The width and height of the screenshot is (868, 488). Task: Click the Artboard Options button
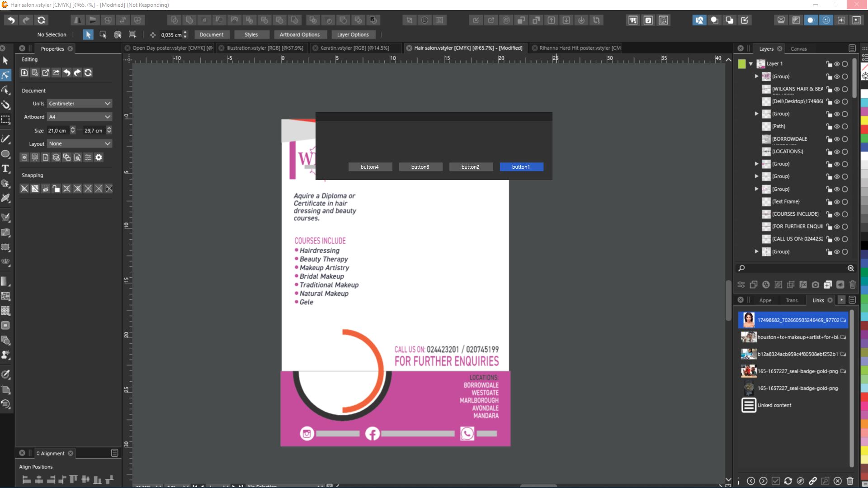pos(299,35)
